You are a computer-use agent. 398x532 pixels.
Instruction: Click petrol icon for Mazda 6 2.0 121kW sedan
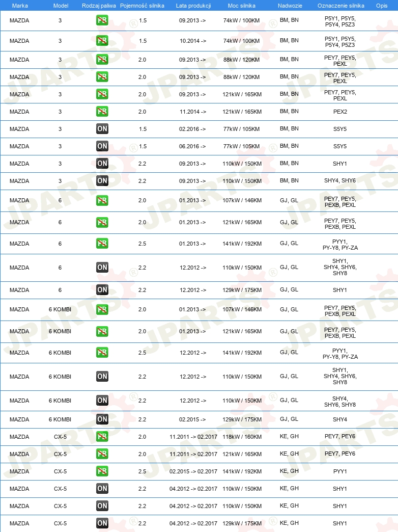click(x=102, y=222)
